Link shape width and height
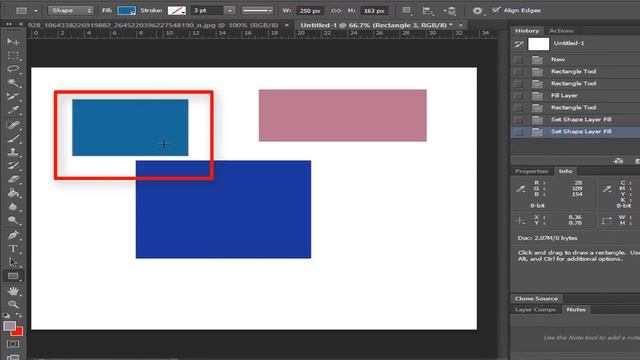 (336, 11)
